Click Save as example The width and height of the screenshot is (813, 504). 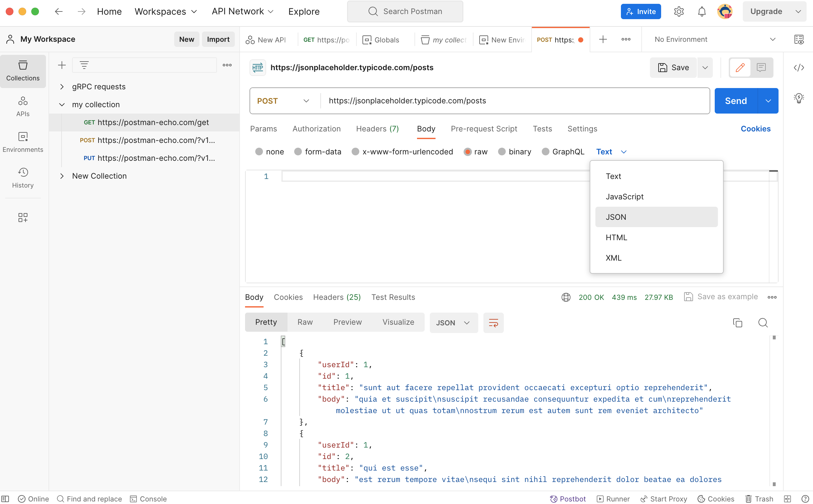tap(721, 297)
